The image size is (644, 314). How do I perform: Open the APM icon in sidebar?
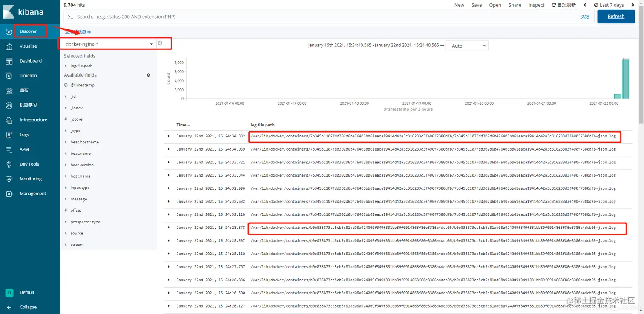point(9,149)
